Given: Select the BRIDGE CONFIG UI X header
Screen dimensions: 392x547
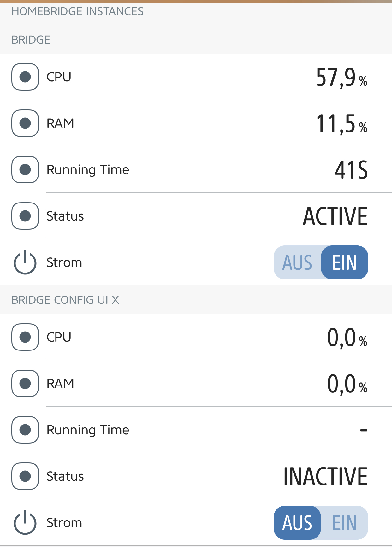Looking at the screenshot, I should click(65, 300).
